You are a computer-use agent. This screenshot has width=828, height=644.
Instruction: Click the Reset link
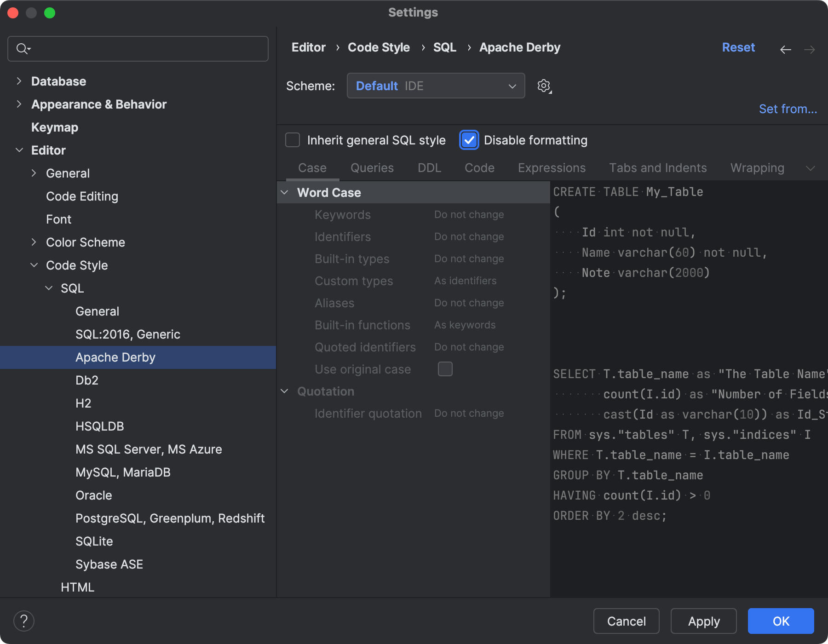[x=738, y=47]
